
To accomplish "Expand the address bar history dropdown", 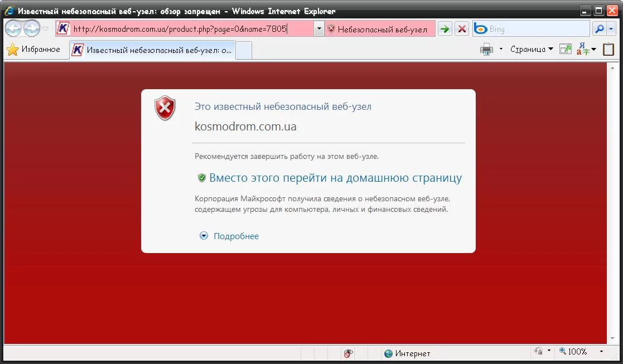I will click(319, 28).
